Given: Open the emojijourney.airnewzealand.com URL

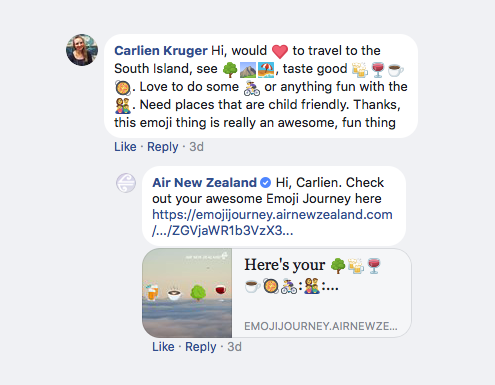Looking at the screenshot, I should 272,222.
